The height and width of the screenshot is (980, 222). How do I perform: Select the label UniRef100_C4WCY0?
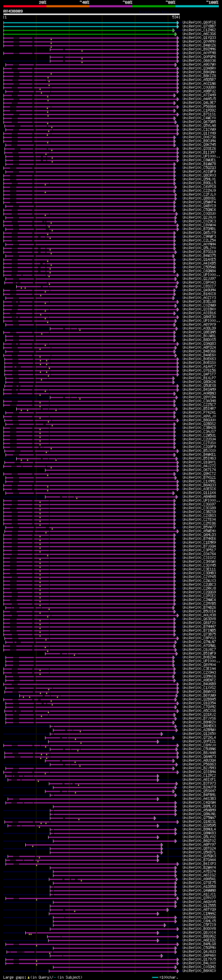coord(199,118)
